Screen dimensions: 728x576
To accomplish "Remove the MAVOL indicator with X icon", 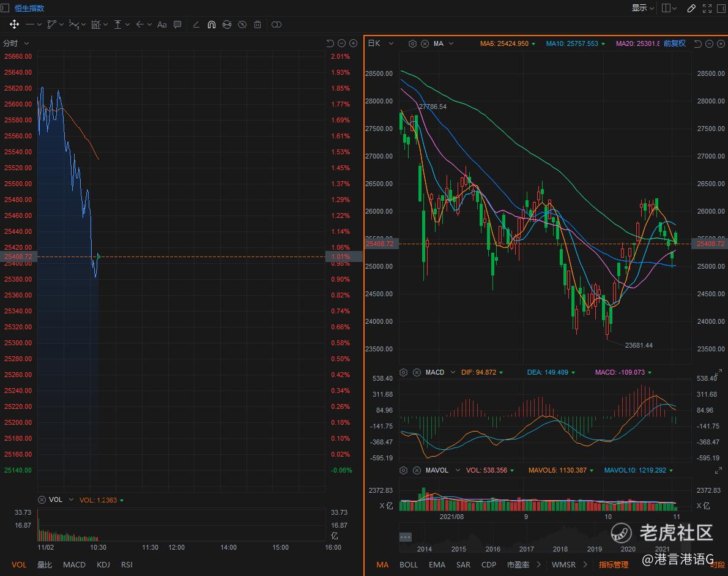I will [417, 470].
